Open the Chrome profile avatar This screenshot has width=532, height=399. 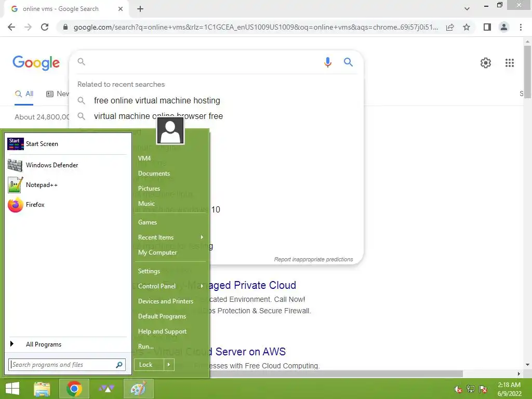coord(504,27)
